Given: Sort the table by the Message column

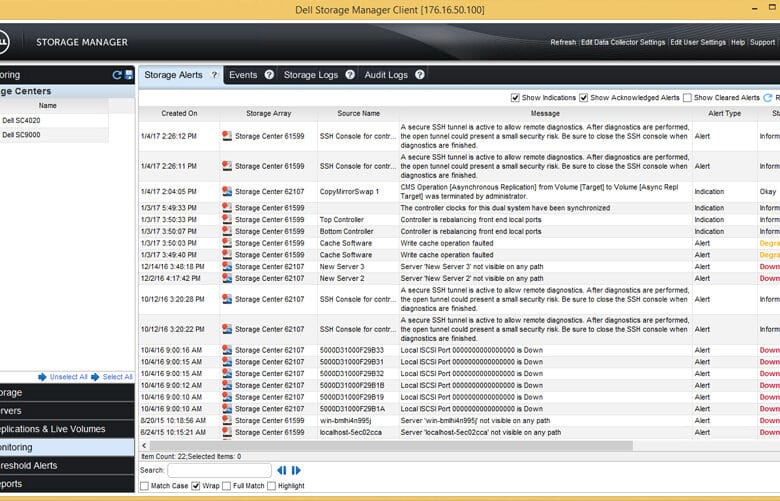Looking at the screenshot, I should [x=545, y=113].
